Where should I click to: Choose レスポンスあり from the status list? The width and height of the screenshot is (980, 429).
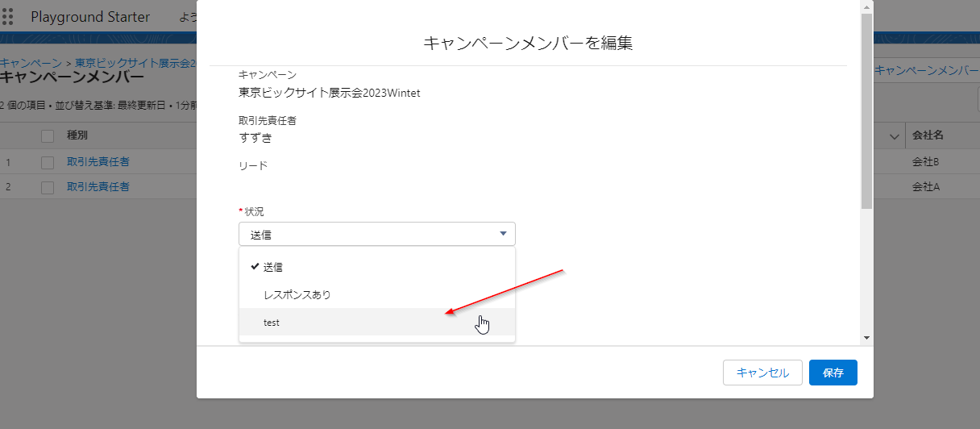point(377,294)
